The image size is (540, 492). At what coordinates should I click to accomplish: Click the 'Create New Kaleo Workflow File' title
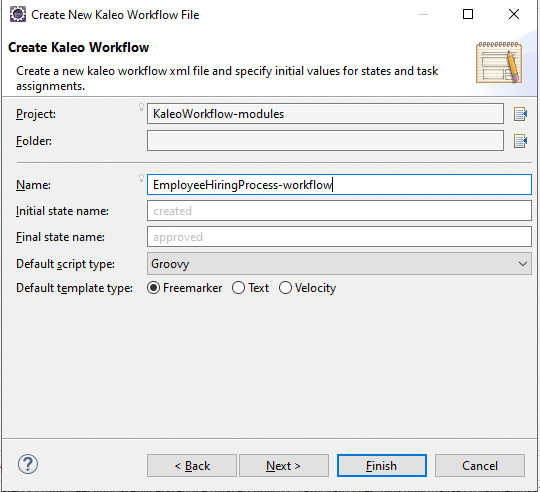(x=115, y=15)
